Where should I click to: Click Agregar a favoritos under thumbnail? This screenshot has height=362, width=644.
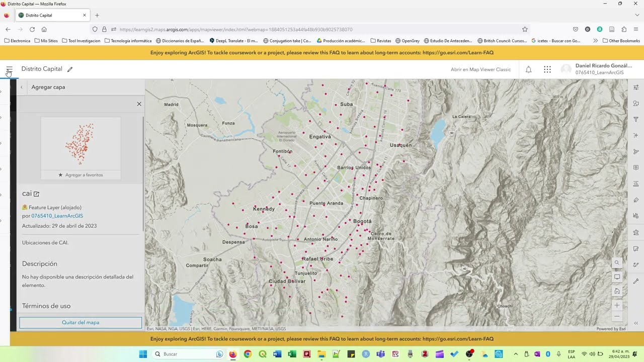pos(80,175)
